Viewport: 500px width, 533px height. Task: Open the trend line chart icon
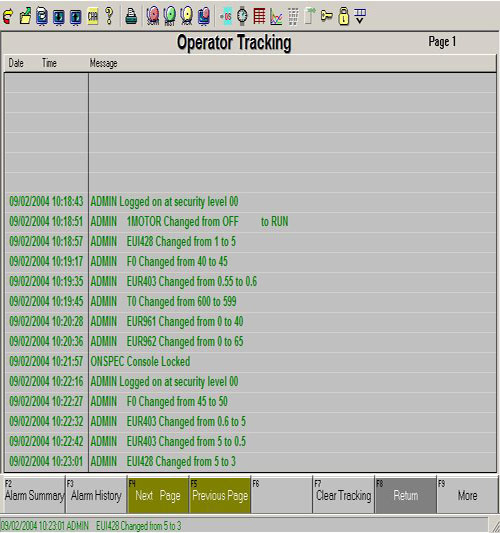(x=276, y=16)
